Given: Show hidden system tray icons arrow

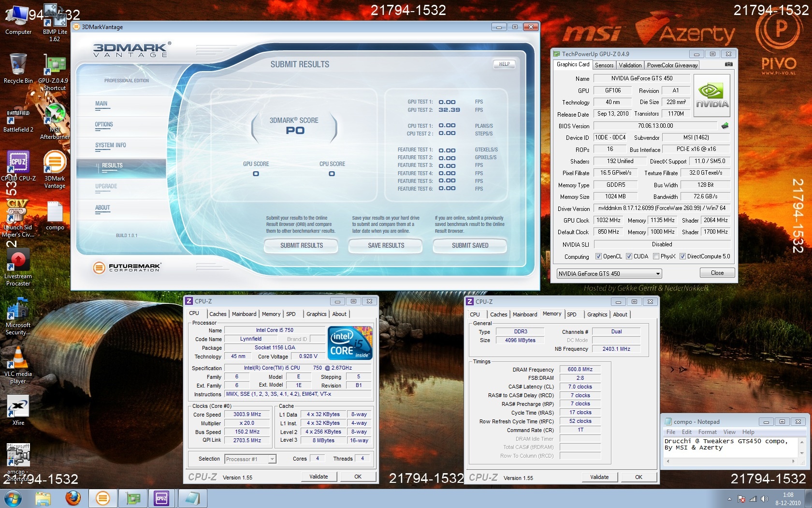Looking at the screenshot, I should click(x=729, y=499).
